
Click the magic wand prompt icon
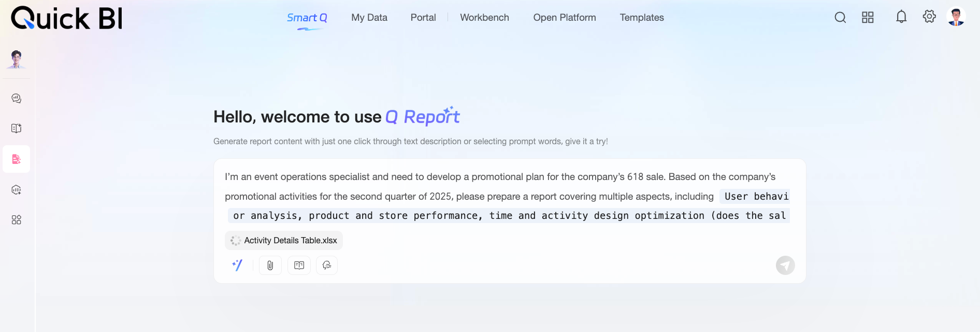point(237,265)
